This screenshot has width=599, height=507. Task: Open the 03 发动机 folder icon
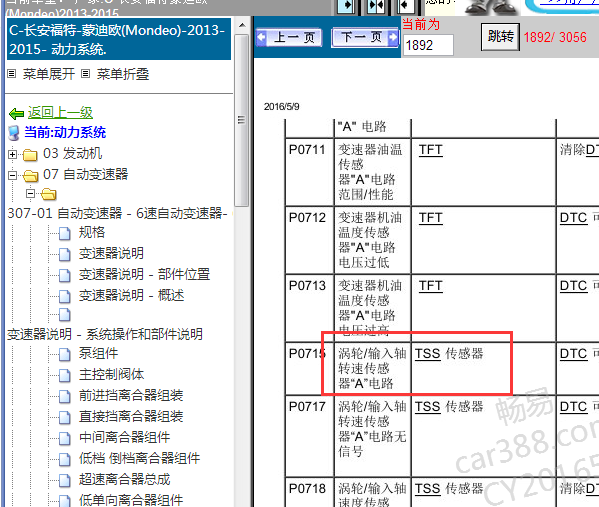(30, 155)
